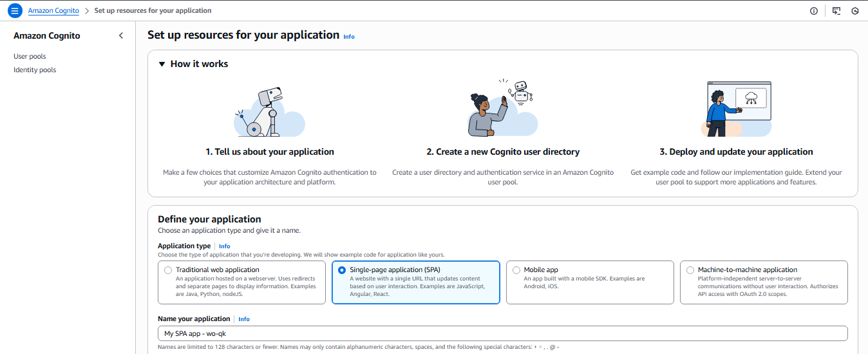The image size is (868, 354).
Task: Collapse the How it works section
Action: (x=162, y=64)
